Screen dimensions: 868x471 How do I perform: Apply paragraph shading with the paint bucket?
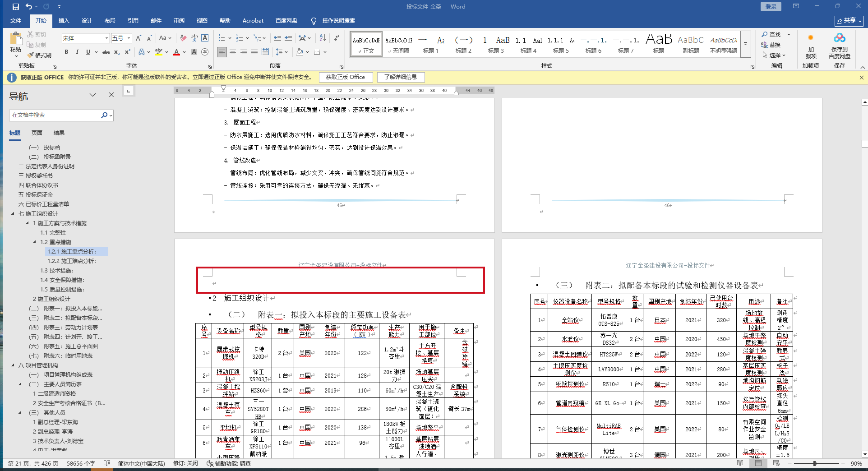click(300, 52)
